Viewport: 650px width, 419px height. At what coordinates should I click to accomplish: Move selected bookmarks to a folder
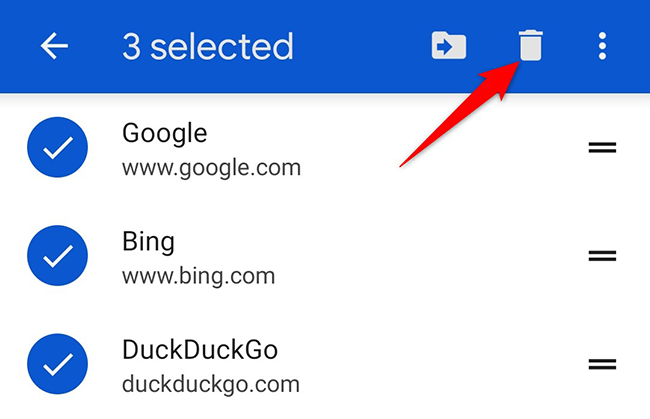tap(449, 46)
